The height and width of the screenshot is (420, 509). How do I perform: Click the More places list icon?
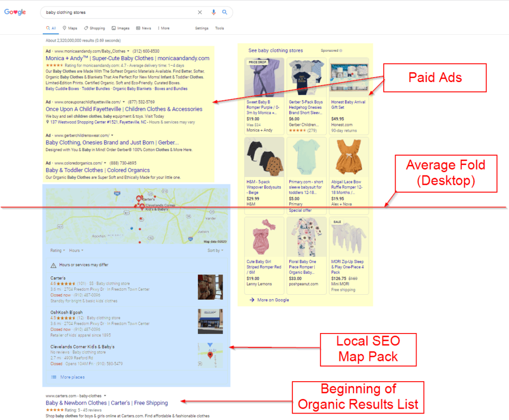54,377
